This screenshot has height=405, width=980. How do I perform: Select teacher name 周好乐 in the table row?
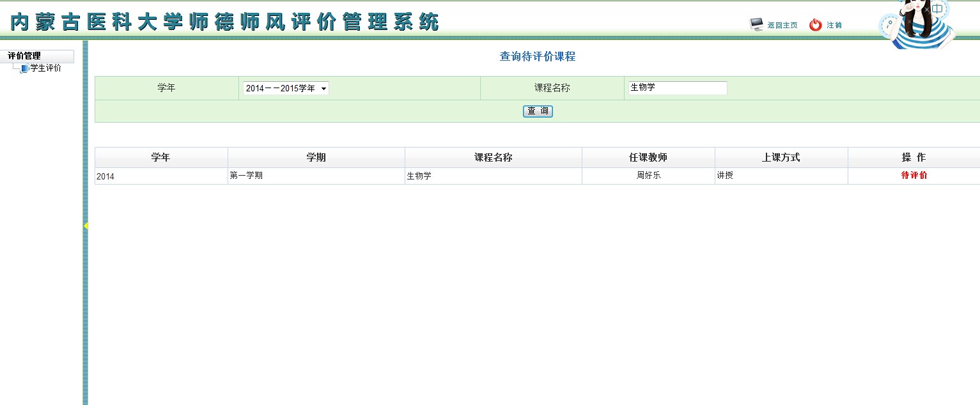[648, 176]
